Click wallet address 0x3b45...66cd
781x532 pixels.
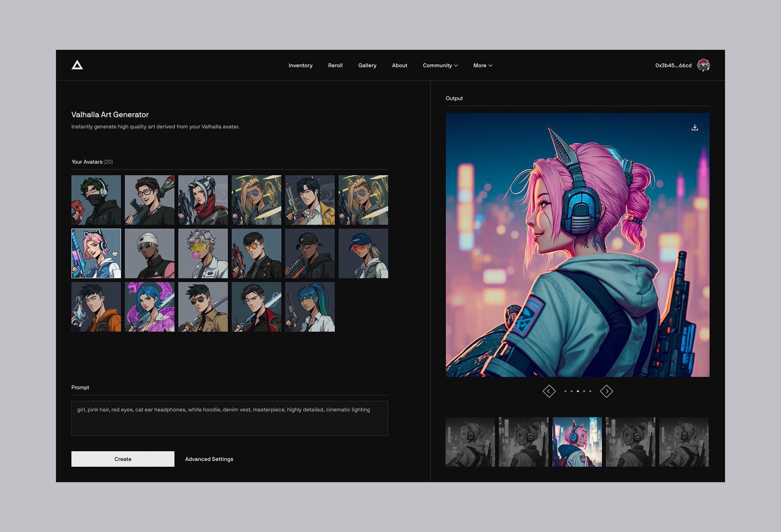[673, 66]
